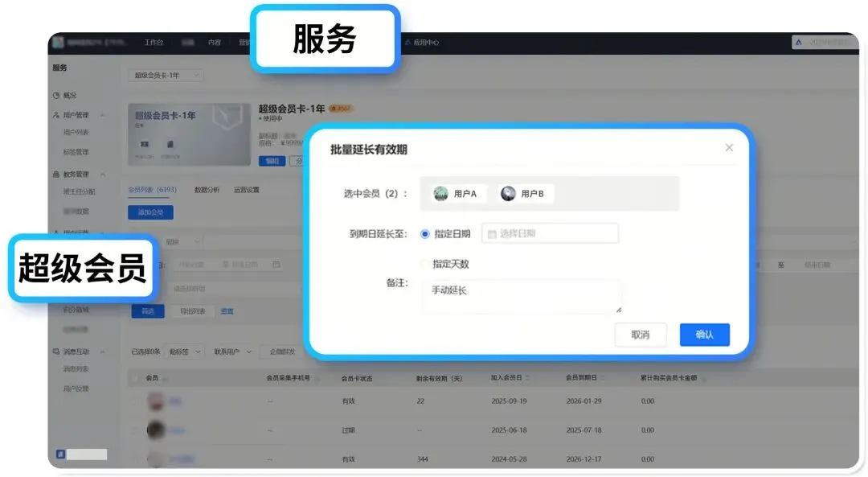This screenshot has width=868, height=477.
Task: Click 用户A avatar in selected members
Action: click(x=440, y=194)
